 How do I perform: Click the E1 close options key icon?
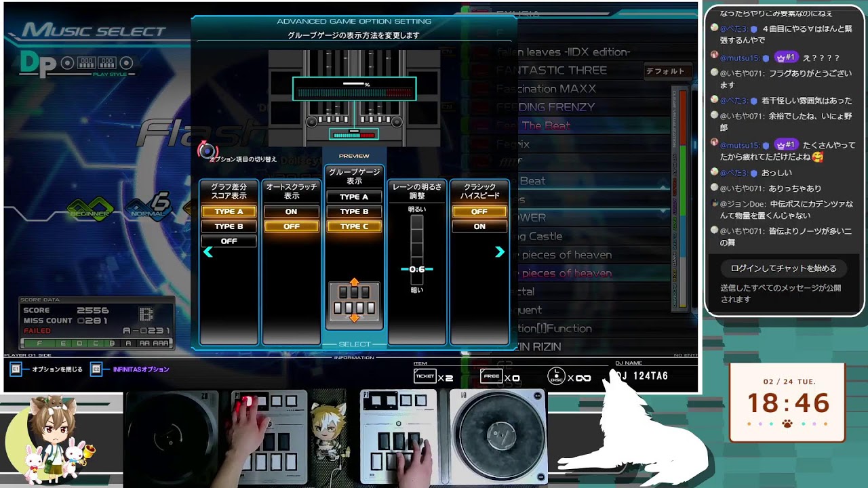(x=16, y=369)
